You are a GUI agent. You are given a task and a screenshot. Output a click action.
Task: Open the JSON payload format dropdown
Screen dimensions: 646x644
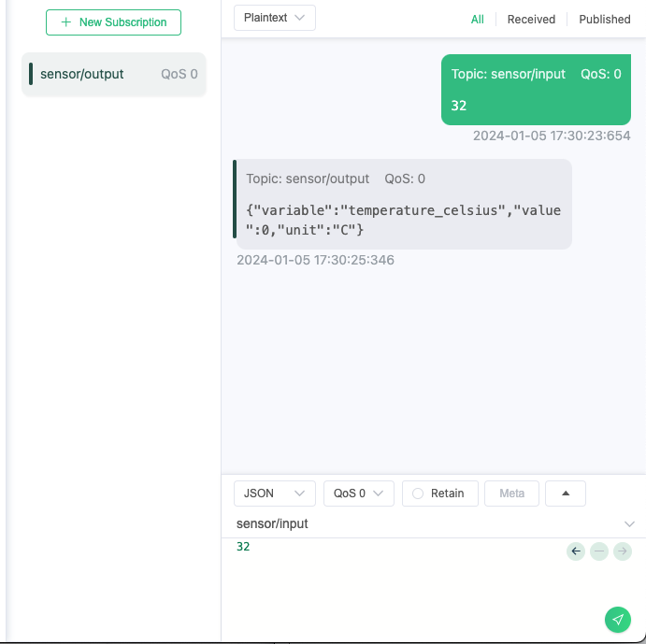275,494
